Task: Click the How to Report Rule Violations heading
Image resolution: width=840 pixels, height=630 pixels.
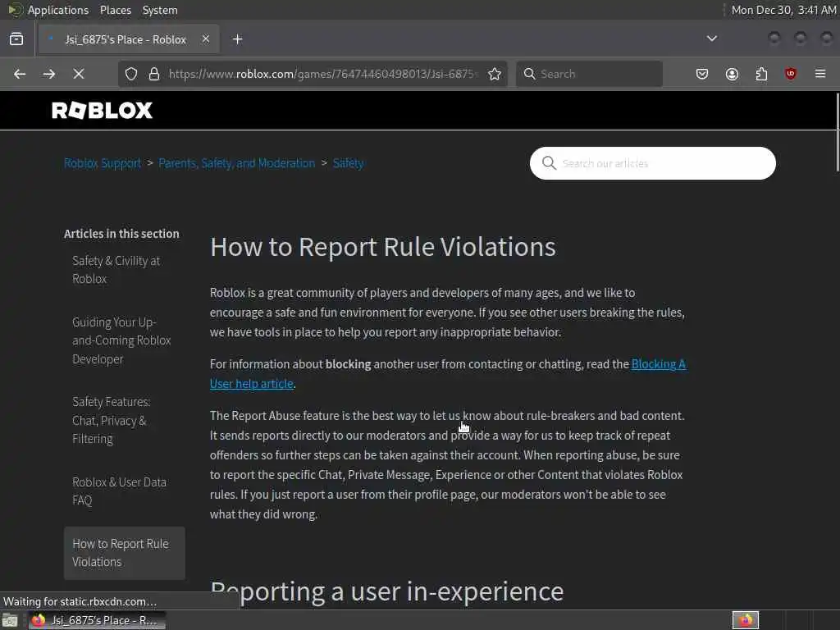Action: (382, 247)
